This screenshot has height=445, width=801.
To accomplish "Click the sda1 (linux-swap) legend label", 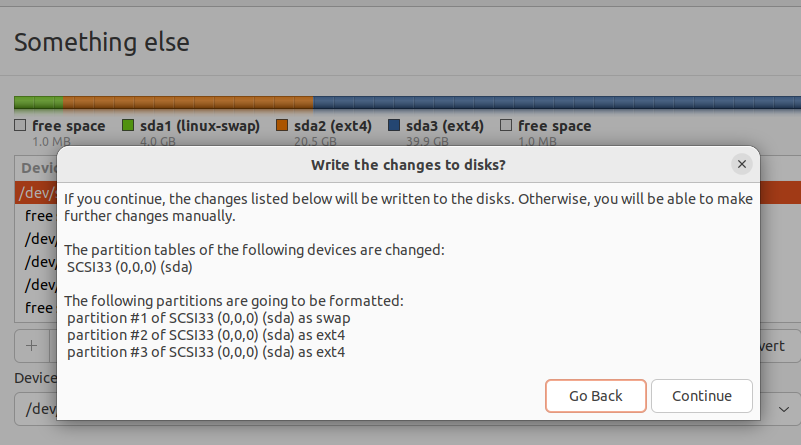I will click(x=200, y=126).
